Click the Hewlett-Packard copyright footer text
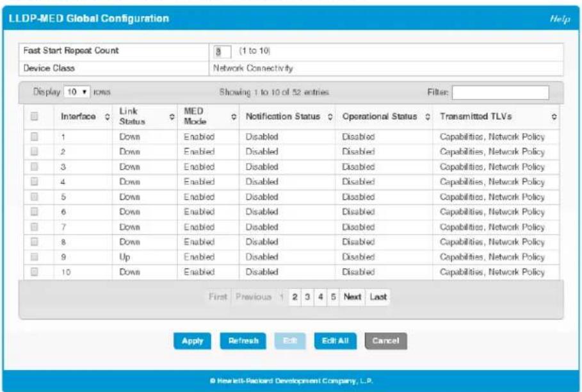582x392 pixels. click(291, 381)
